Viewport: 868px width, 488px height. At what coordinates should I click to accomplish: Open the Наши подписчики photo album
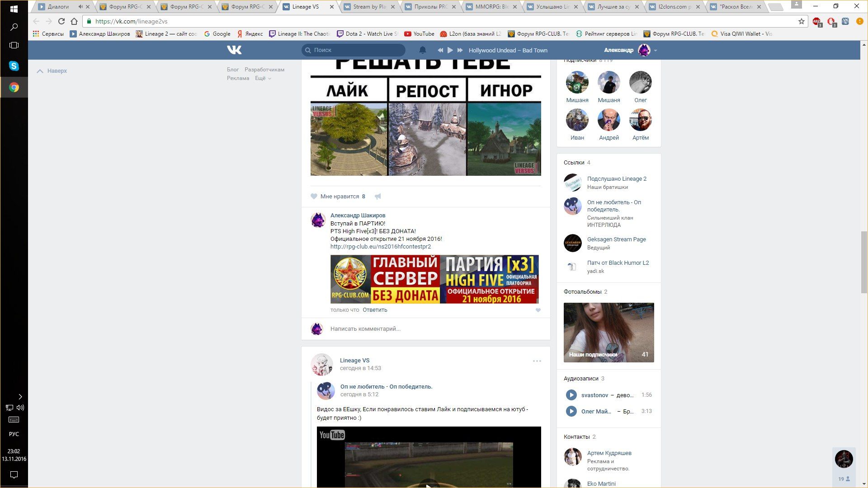point(609,333)
